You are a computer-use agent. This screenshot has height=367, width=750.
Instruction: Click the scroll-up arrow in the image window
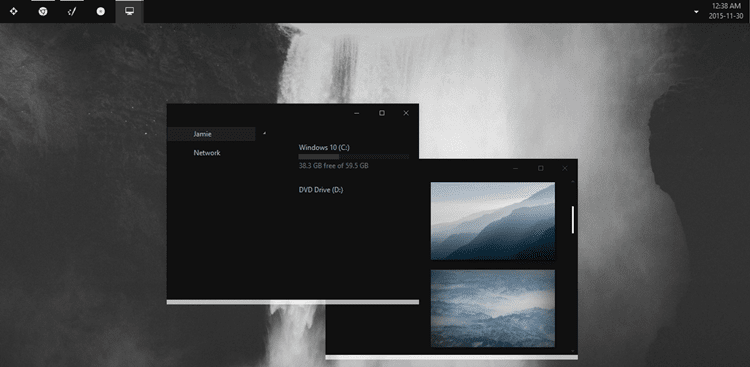[573, 181]
